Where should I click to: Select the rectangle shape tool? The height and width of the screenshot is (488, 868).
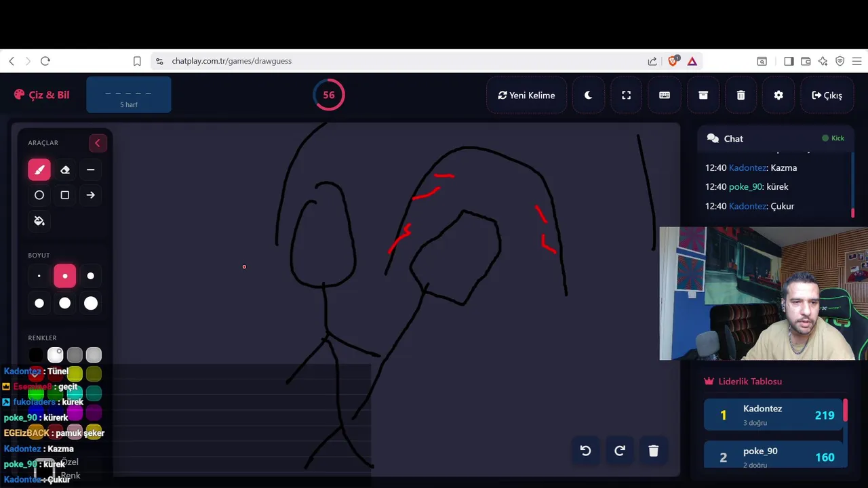coord(65,195)
